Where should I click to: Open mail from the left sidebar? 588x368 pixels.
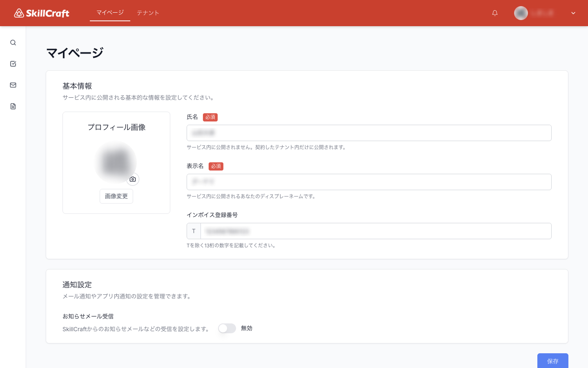[x=13, y=85]
